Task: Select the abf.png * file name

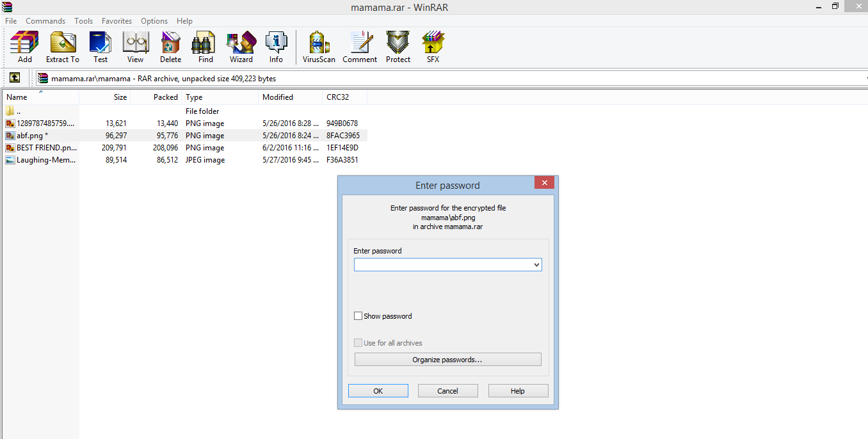Action: pos(32,136)
